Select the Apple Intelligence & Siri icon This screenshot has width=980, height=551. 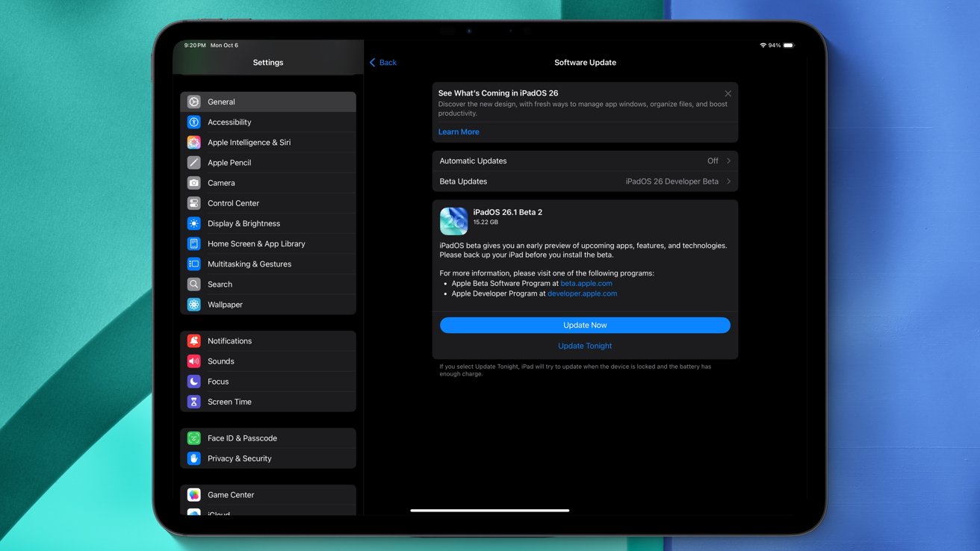pos(194,142)
